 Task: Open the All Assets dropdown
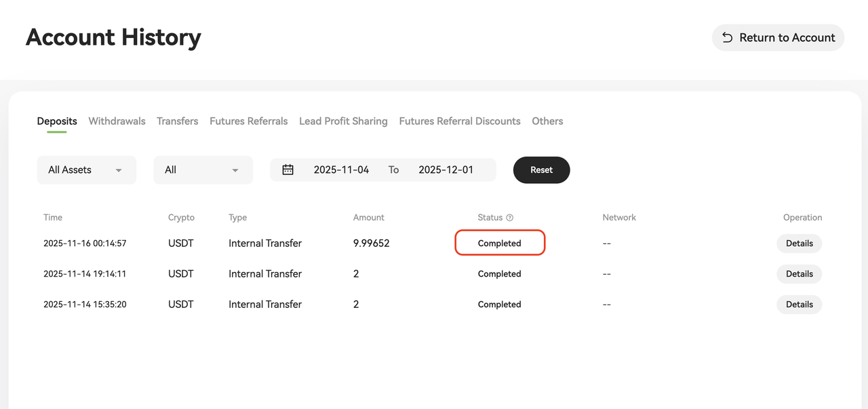click(86, 170)
